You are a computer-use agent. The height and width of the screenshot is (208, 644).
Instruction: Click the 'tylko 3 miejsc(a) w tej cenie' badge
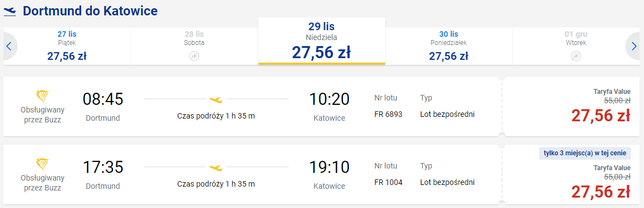coord(584,154)
